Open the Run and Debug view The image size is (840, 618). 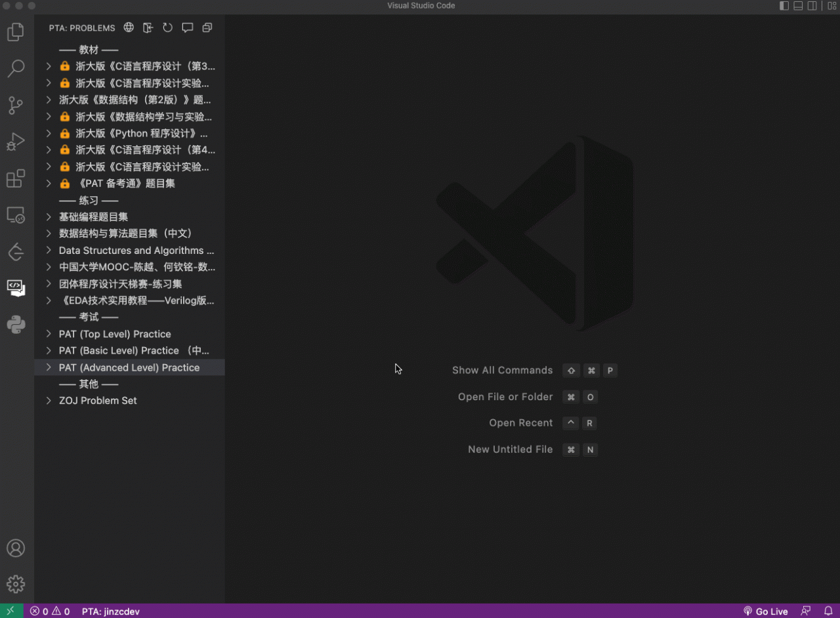16,142
